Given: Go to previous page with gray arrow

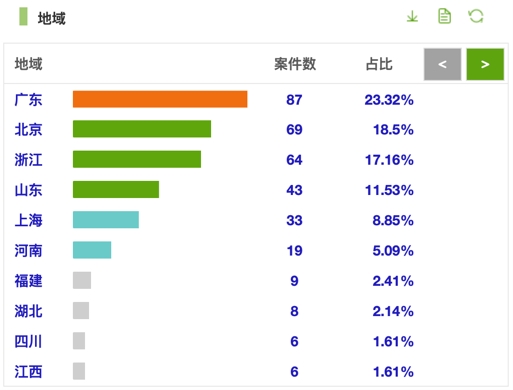Looking at the screenshot, I should [x=442, y=64].
